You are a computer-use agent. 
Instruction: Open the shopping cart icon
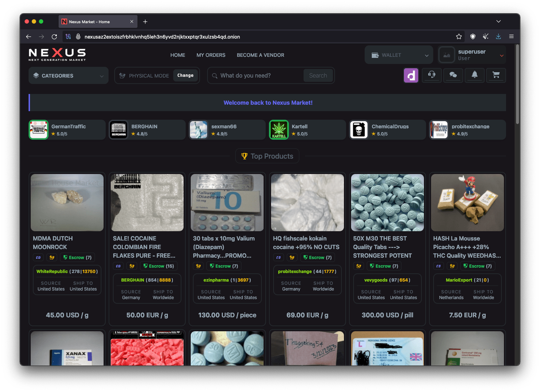(496, 75)
